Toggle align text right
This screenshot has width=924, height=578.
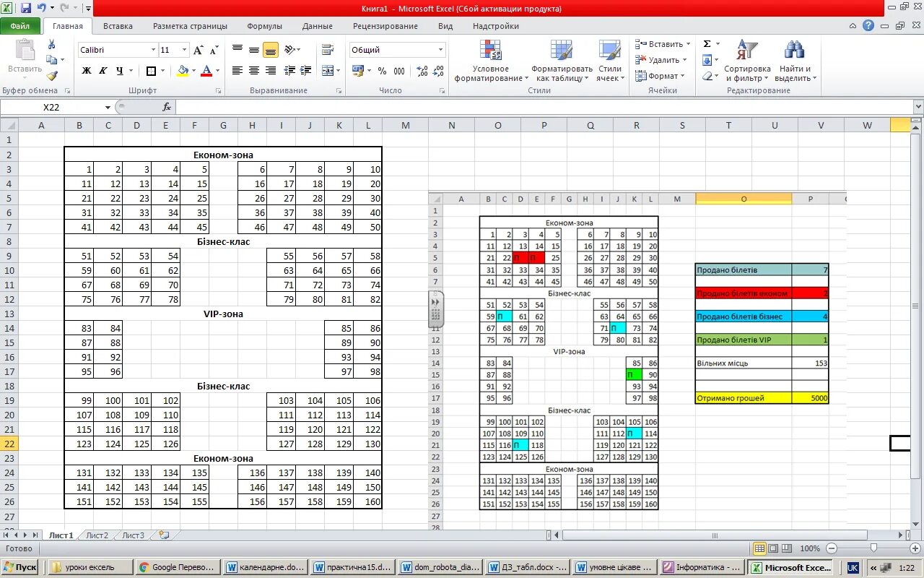tap(271, 70)
